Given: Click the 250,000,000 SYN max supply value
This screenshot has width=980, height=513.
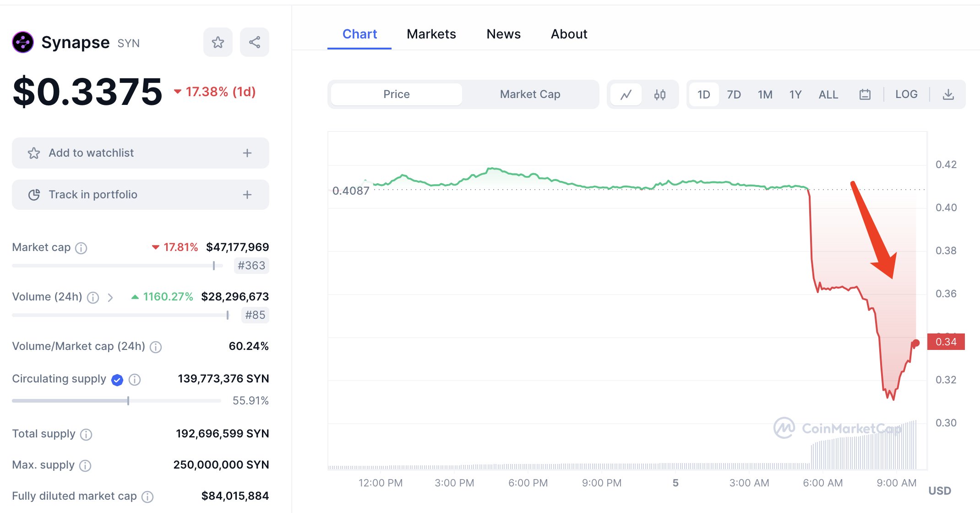Looking at the screenshot, I should coord(221,465).
